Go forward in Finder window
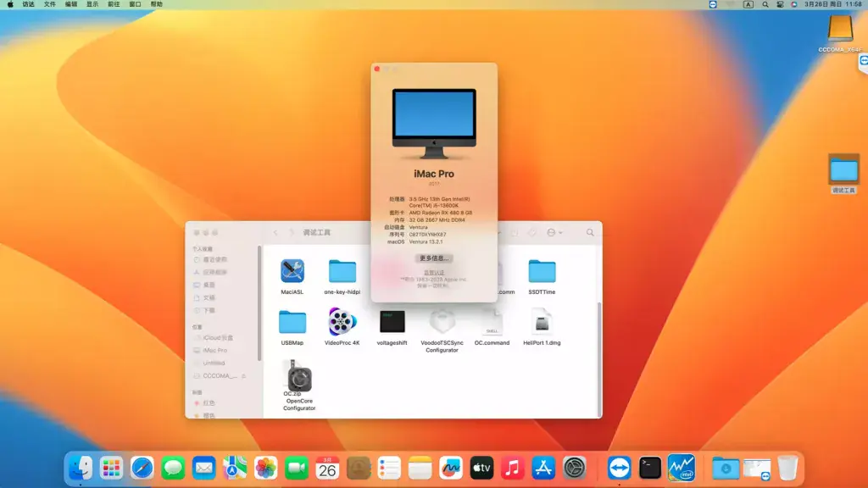Image resolution: width=868 pixels, height=488 pixels. click(292, 232)
